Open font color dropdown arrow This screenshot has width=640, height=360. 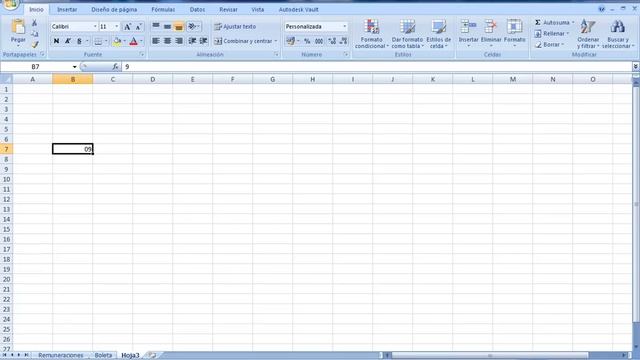click(x=141, y=41)
